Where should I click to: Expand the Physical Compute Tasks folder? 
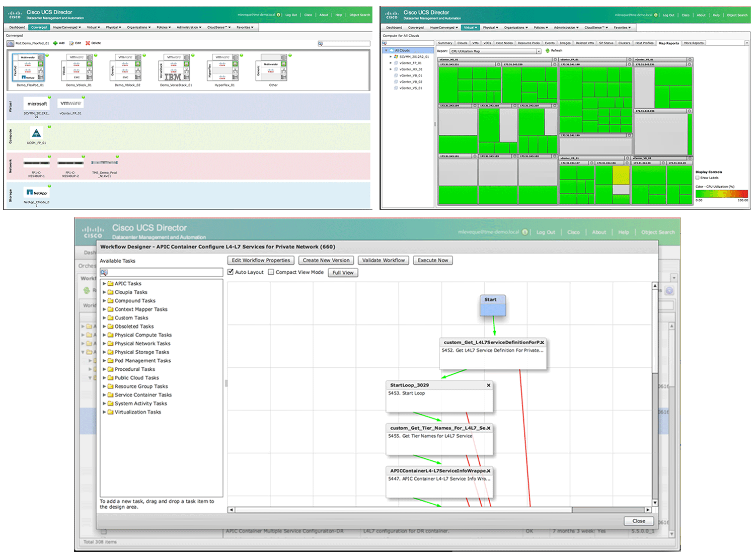click(x=104, y=335)
